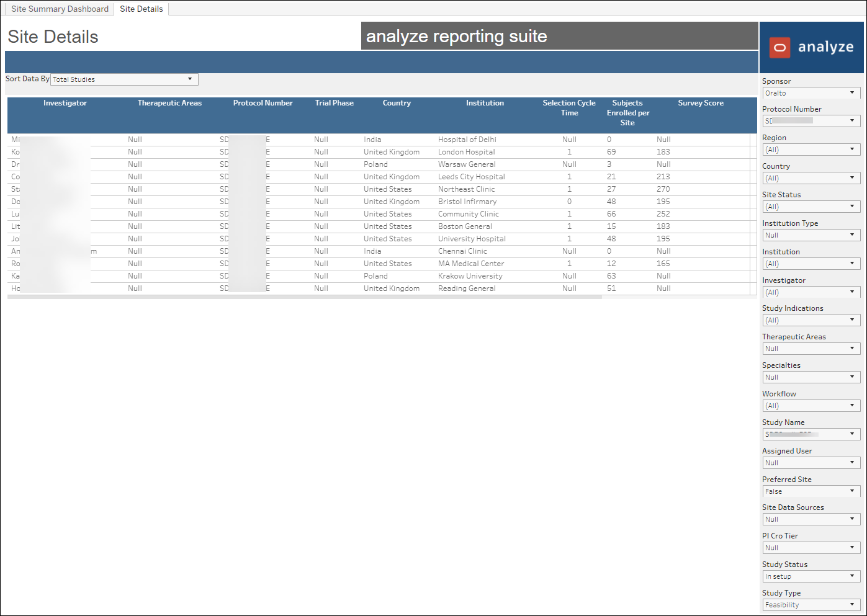The height and width of the screenshot is (616, 867).
Task: Click the Survey Score column header
Action: [701, 103]
